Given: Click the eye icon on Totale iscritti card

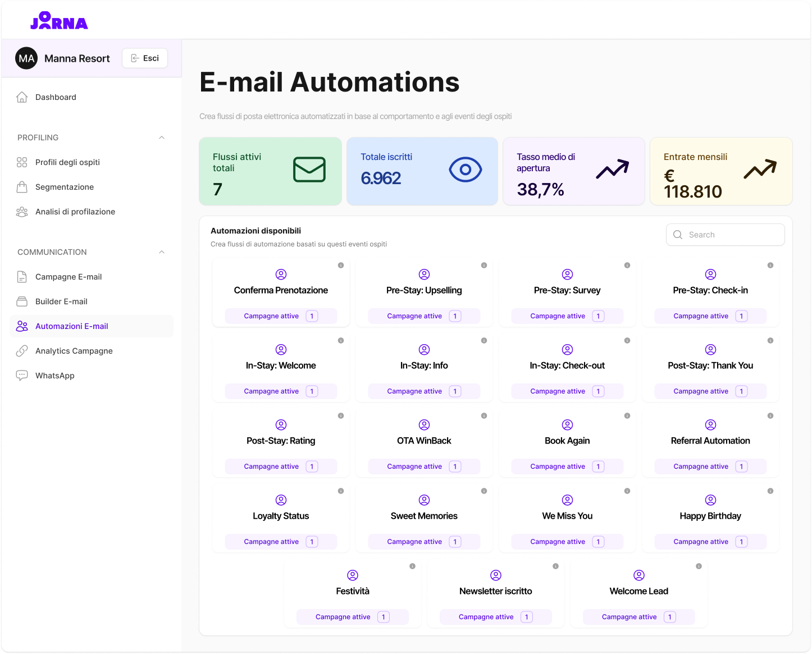Looking at the screenshot, I should click(x=465, y=170).
